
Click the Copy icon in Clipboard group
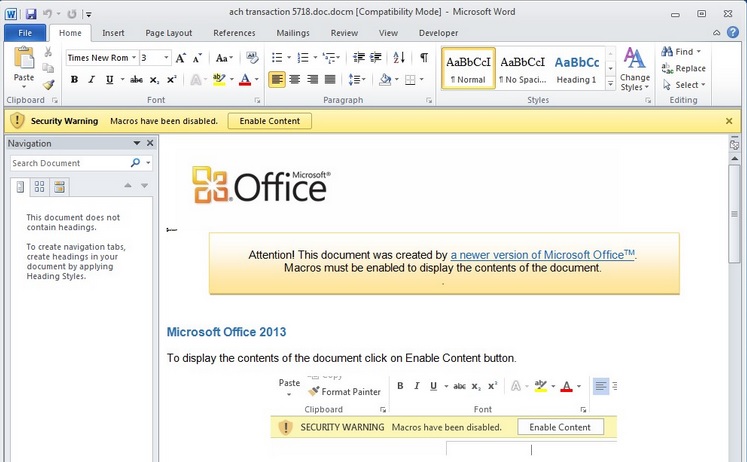point(48,68)
